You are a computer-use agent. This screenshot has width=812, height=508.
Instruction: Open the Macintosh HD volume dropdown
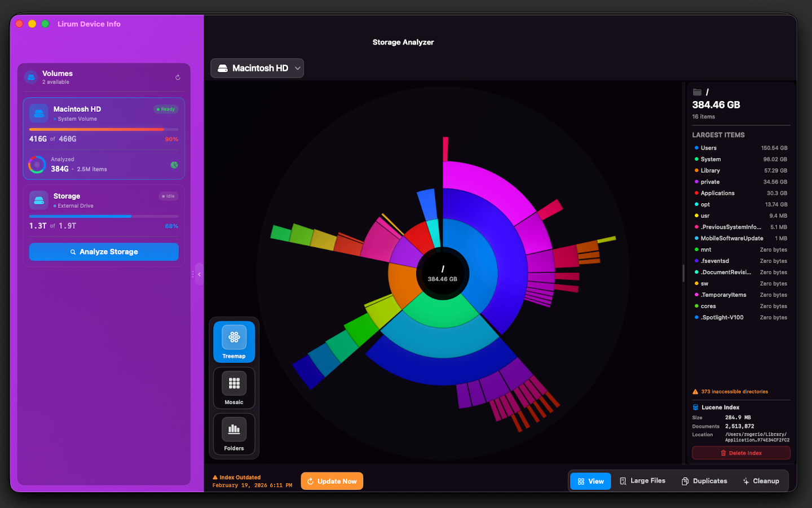[257, 68]
